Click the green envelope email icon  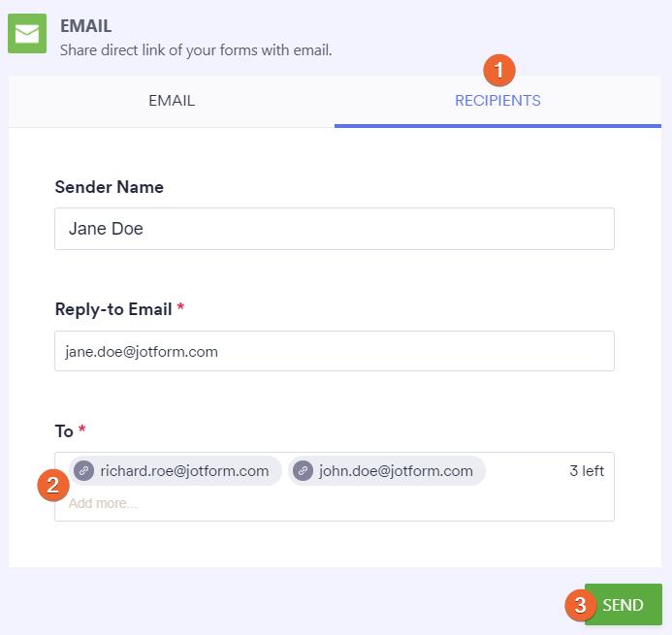27,35
